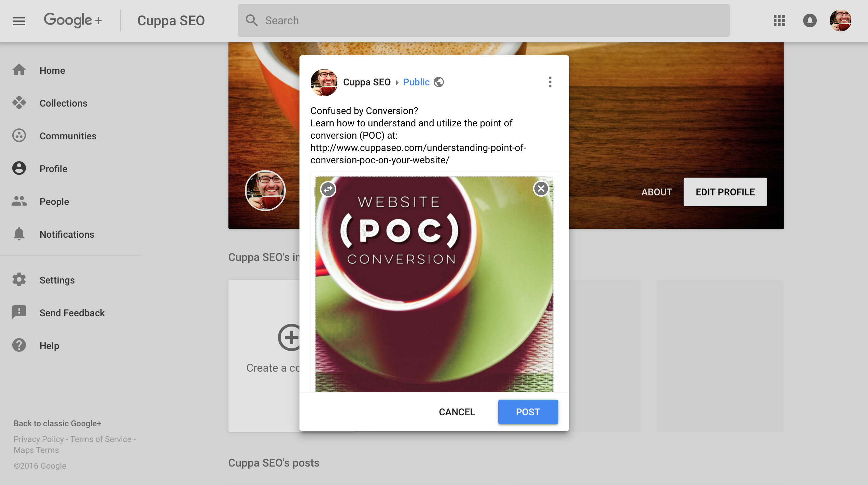Click the People group icon
The image size is (868, 485).
[x=19, y=201]
